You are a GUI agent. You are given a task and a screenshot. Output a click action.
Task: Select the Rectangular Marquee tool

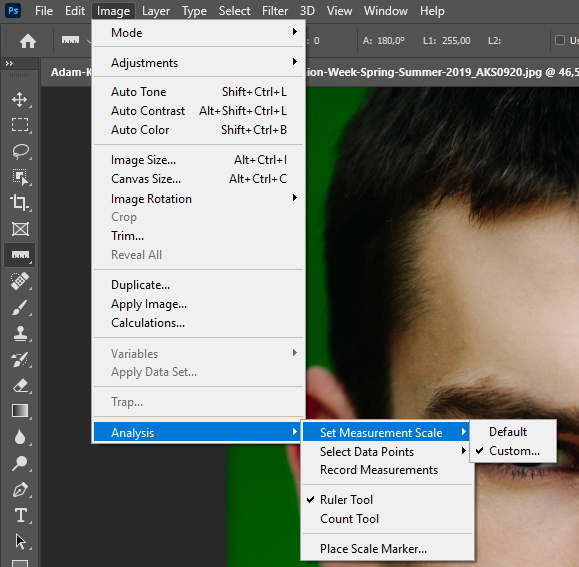[20, 125]
